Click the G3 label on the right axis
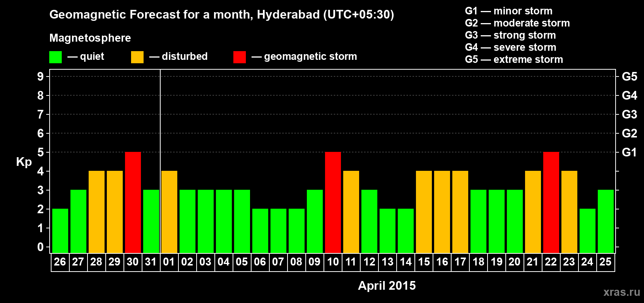644x303 pixels. [x=630, y=114]
